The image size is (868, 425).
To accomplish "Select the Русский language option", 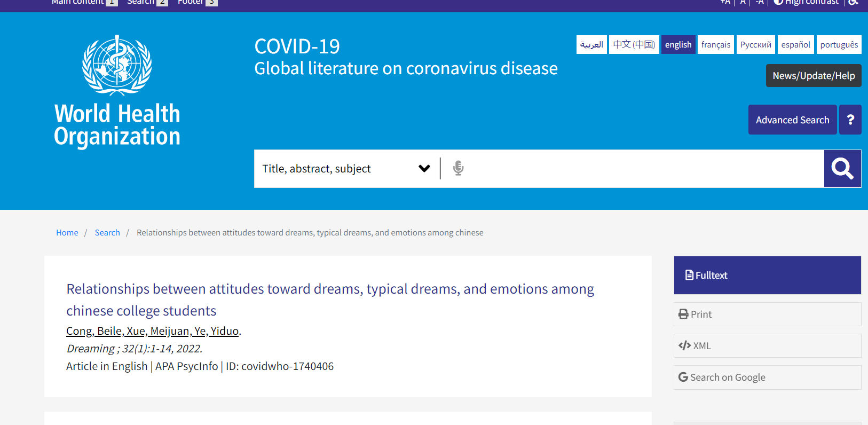I will coord(755,45).
